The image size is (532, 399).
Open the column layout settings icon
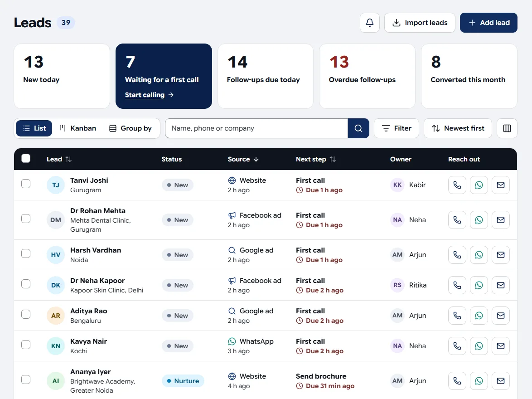tap(507, 128)
